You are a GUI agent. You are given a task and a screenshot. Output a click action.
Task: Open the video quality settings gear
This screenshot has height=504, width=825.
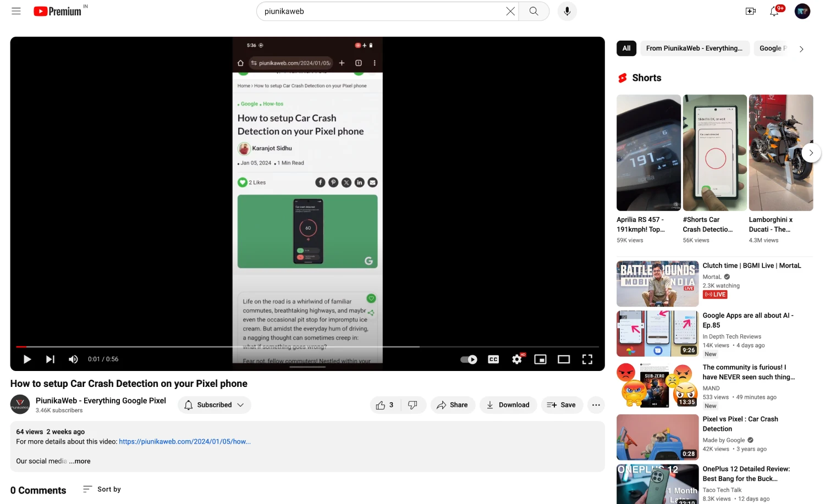[x=516, y=359]
